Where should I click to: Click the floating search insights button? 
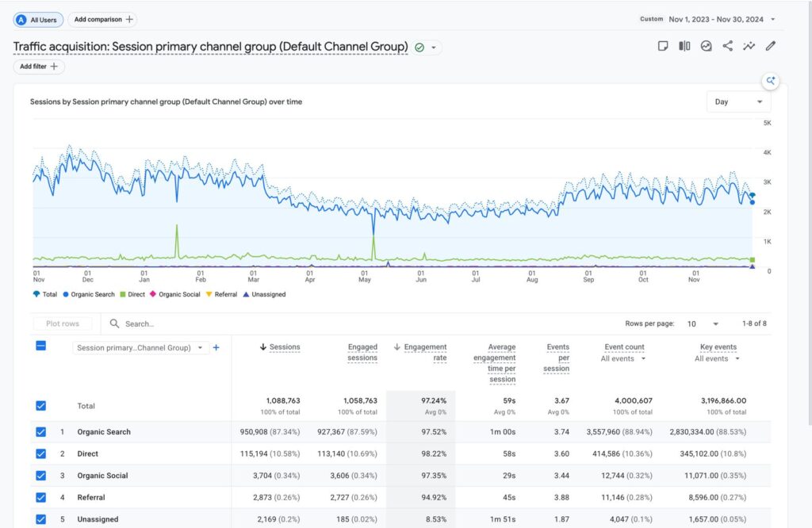[771, 81]
